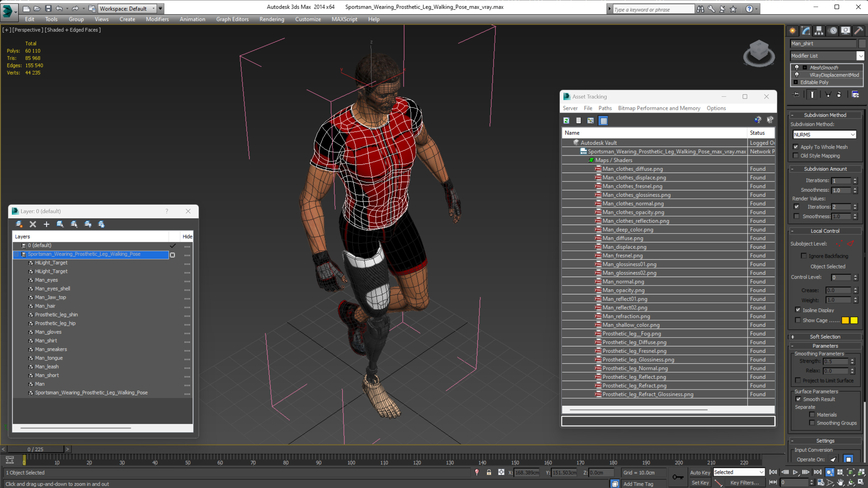Toggle Smooth Result checkbox in Surface Parameters

pos(798,399)
